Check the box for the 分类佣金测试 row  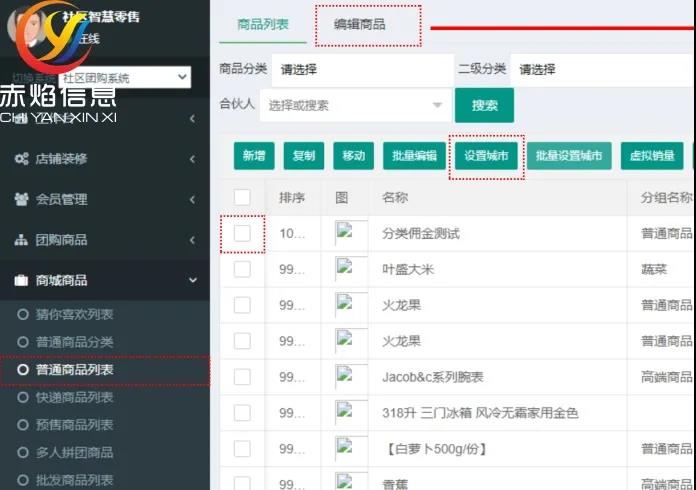(242, 233)
